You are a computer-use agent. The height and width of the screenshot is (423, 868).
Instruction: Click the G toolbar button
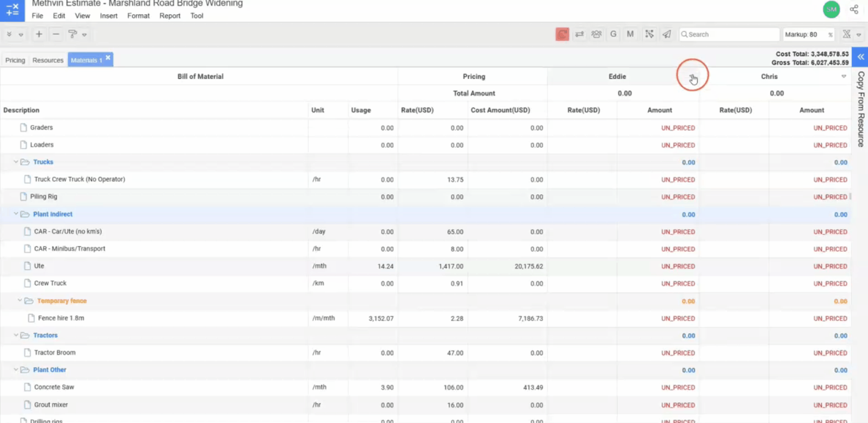pyautogui.click(x=613, y=34)
